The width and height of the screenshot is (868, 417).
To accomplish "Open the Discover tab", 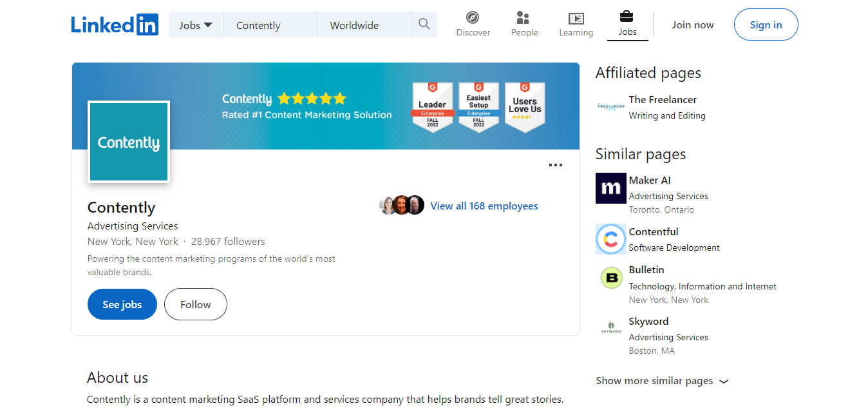I will pyautogui.click(x=473, y=24).
